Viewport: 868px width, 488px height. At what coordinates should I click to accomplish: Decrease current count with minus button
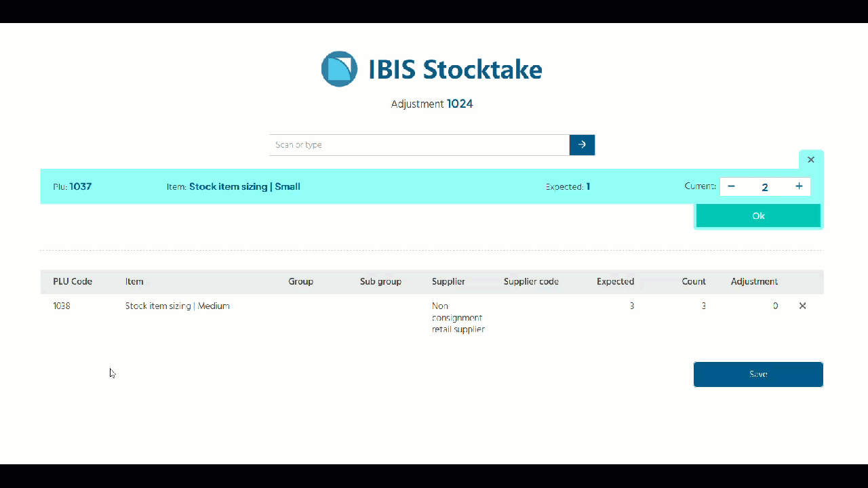click(731, 186)
